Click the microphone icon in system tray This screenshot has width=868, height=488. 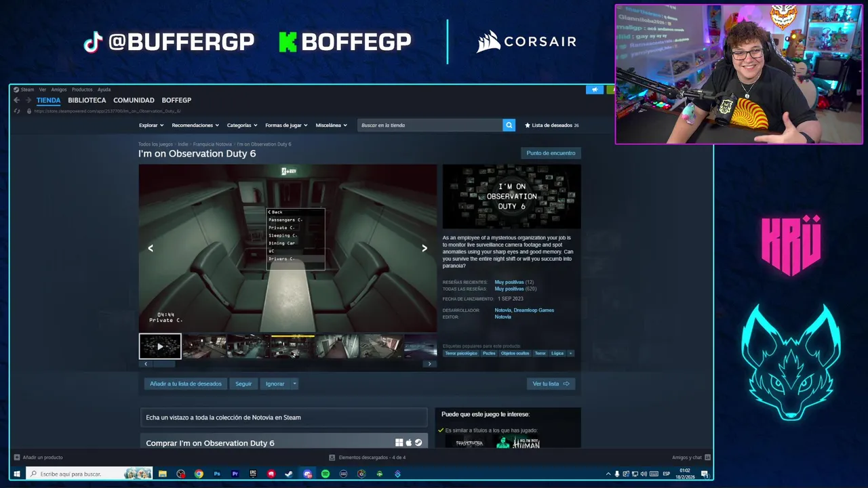tap(617, 474)
